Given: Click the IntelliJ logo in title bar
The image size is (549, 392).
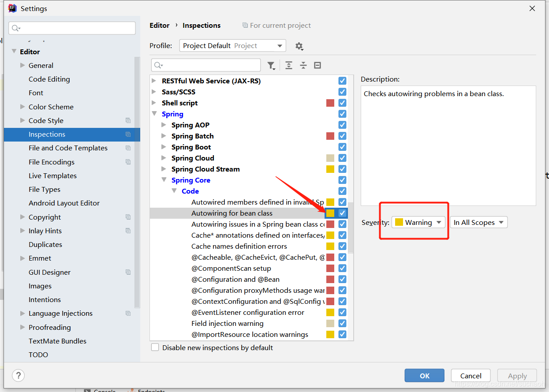Looking at the screenshot, I should pos(12,8).
